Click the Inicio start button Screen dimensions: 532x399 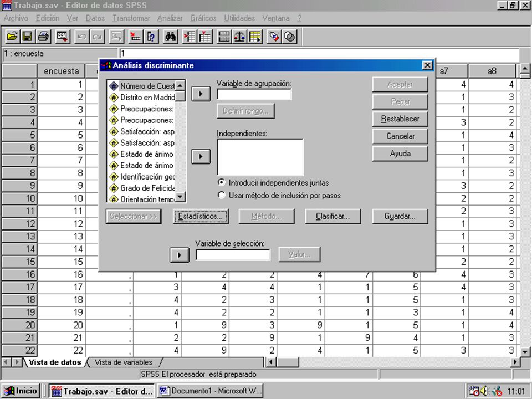point(21,391)
